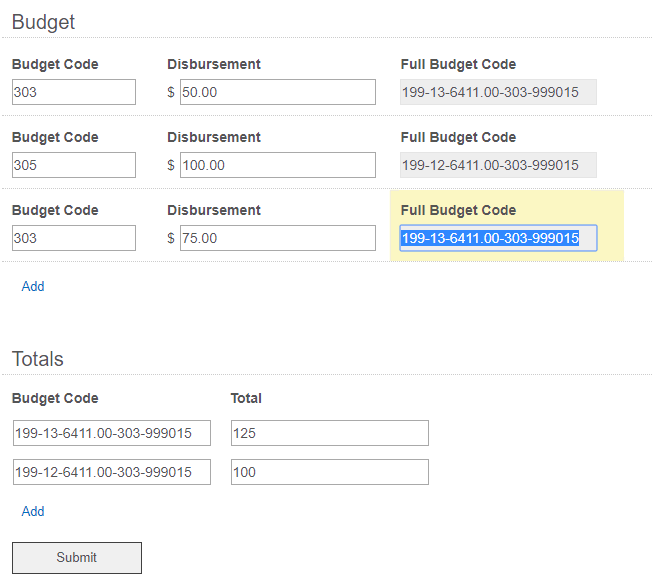The image size is (653, 588).
Task: Click the Disbursement field showing 100.00
Action: [x=278, y=165]
